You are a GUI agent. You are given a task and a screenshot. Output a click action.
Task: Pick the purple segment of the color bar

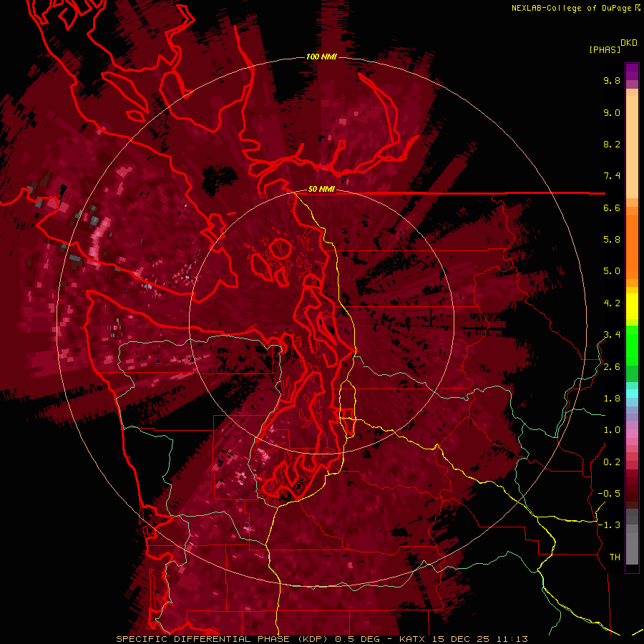pyautogui.click(x=632, y=72)
